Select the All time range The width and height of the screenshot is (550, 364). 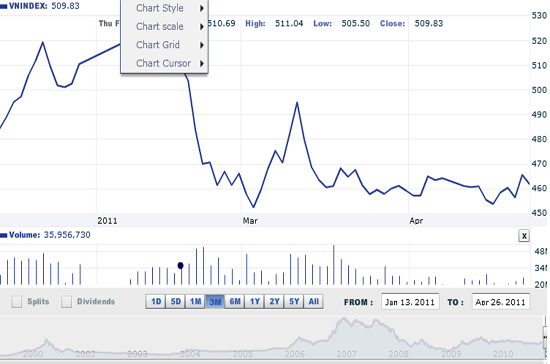tap(314, 302)
